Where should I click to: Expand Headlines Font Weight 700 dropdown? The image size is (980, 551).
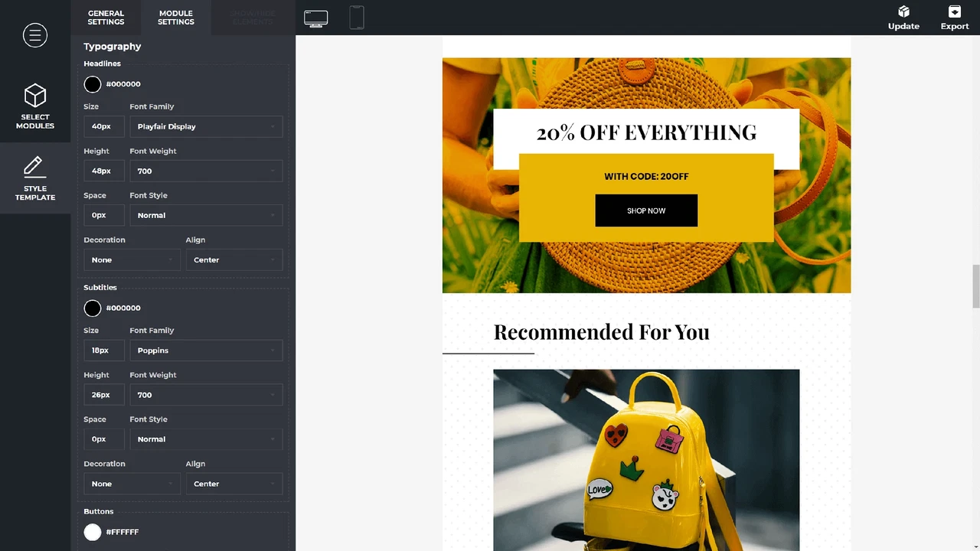pos(206,171)
